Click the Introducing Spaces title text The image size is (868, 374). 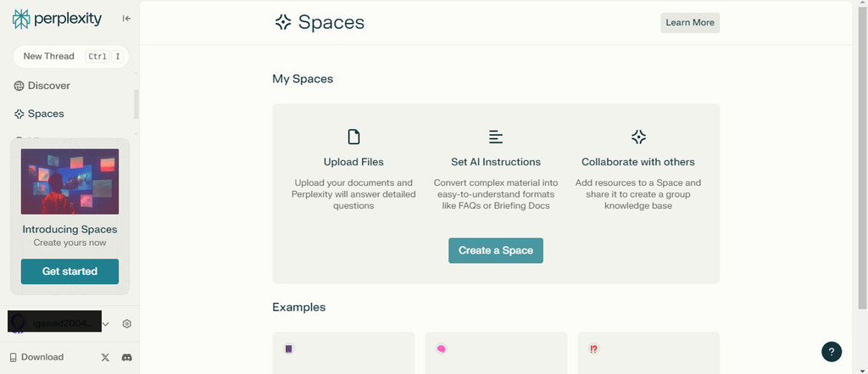click(70, 229)
